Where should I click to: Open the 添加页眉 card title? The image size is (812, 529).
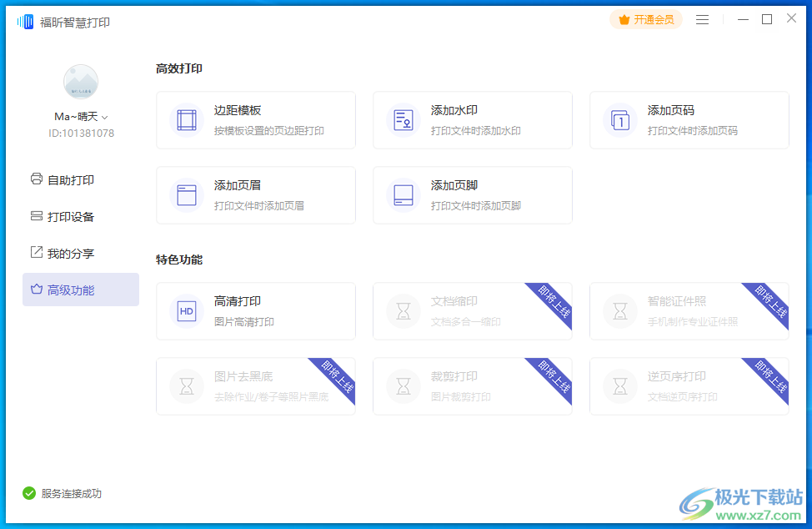(x=238, y=185)
